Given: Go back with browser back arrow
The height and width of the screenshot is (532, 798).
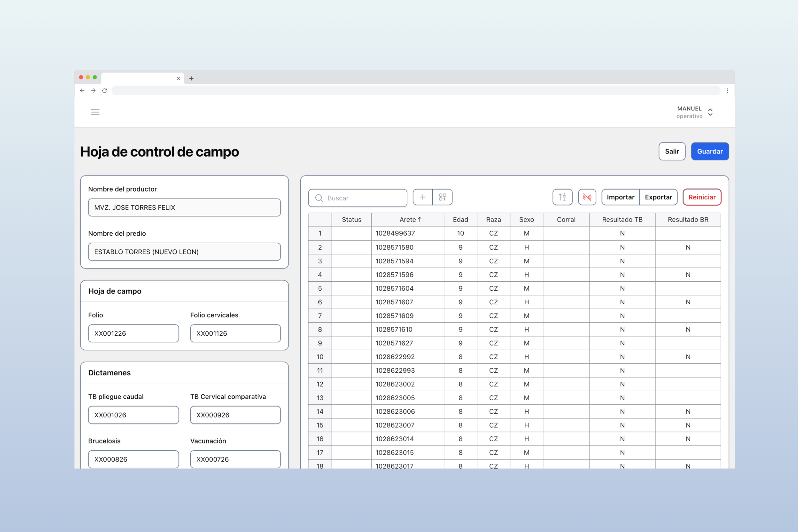Looking at the screenshot, I should point(82,91).
